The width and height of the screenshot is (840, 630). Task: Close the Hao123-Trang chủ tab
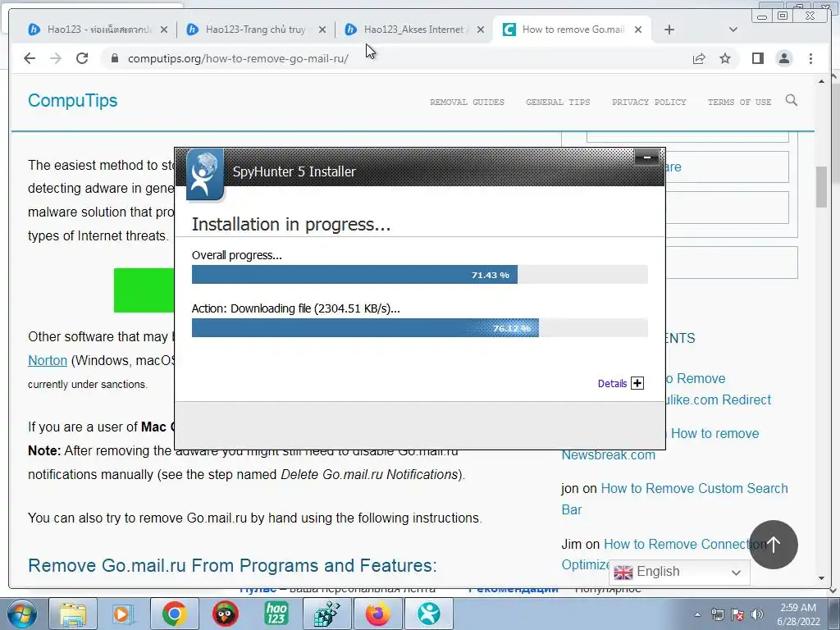pyautogui.click(x=322, y=30)
